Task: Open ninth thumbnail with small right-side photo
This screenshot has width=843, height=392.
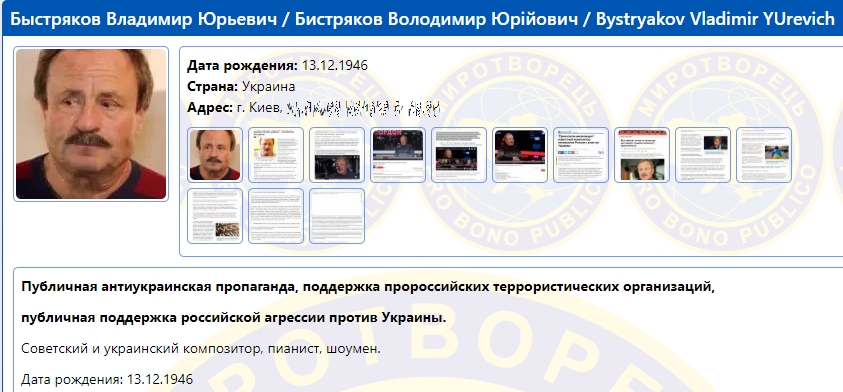Action: click(703, 155)
